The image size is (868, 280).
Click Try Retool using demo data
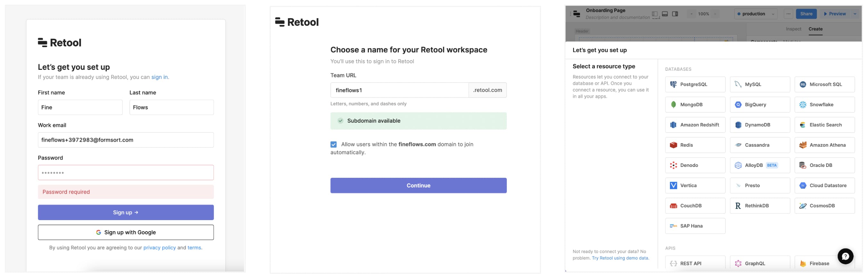point(620,258)
